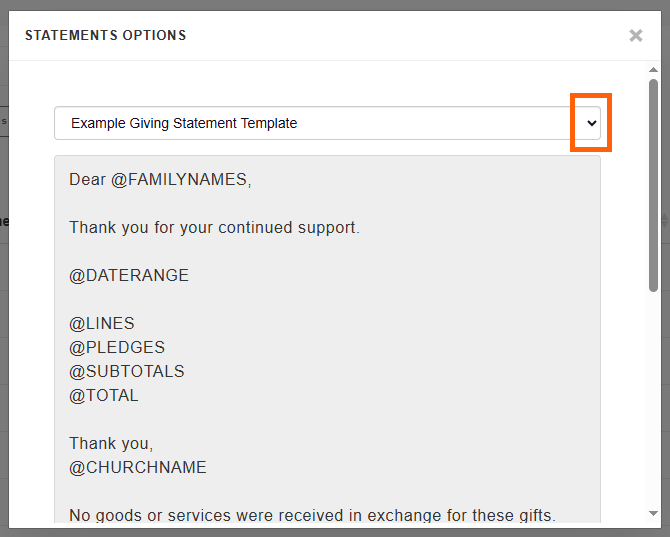Expand the statement template dropdown arrow
This screenshot has width=670, height=537.
point(591,123)
